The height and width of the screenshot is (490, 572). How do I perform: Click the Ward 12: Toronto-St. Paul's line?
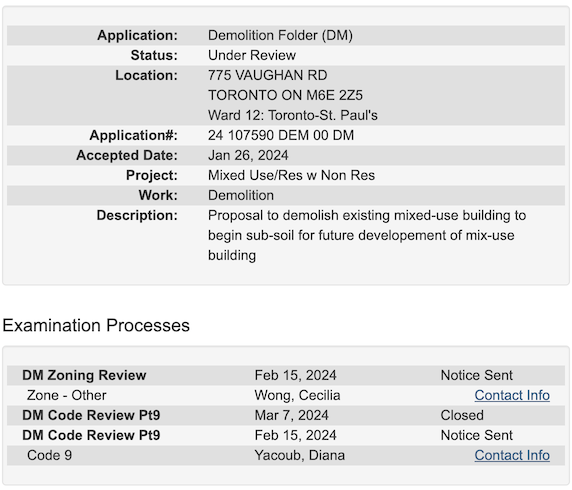[293, 115]
